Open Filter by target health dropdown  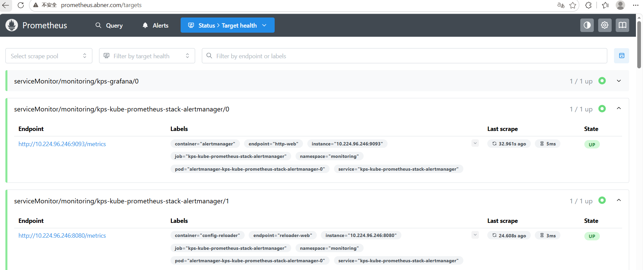(x=147, y=56)
